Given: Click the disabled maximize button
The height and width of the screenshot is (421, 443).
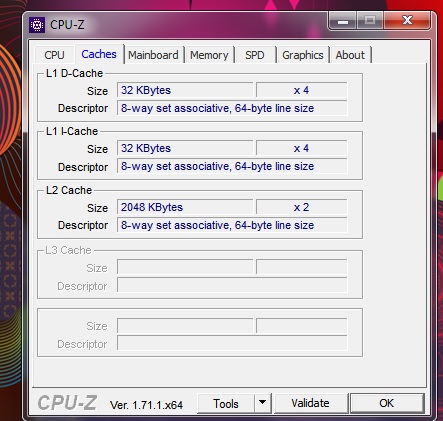Looking at the screenshot, I should 370,21.
